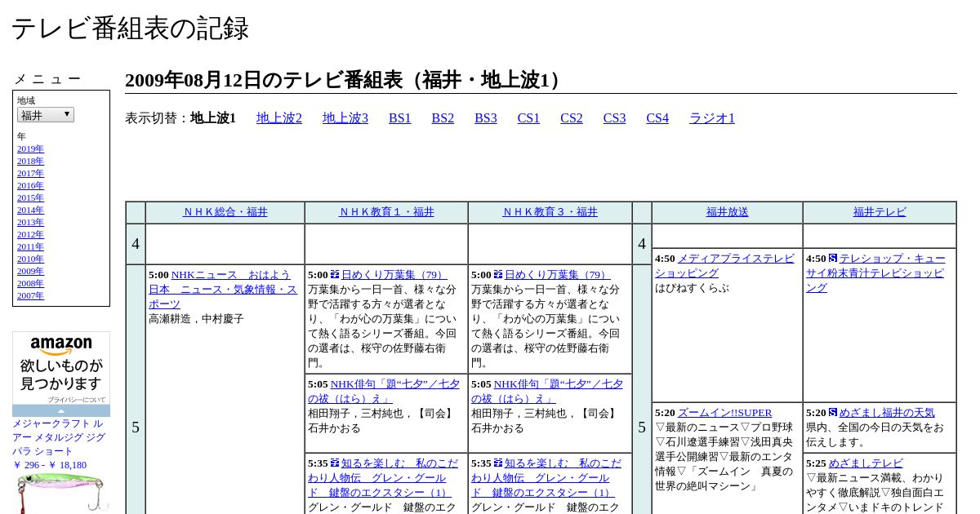980x514 pixels.
Task: Click subtitle icon beside 5:35 知るを楽しむ in 教育１
Action: [335, 463]
